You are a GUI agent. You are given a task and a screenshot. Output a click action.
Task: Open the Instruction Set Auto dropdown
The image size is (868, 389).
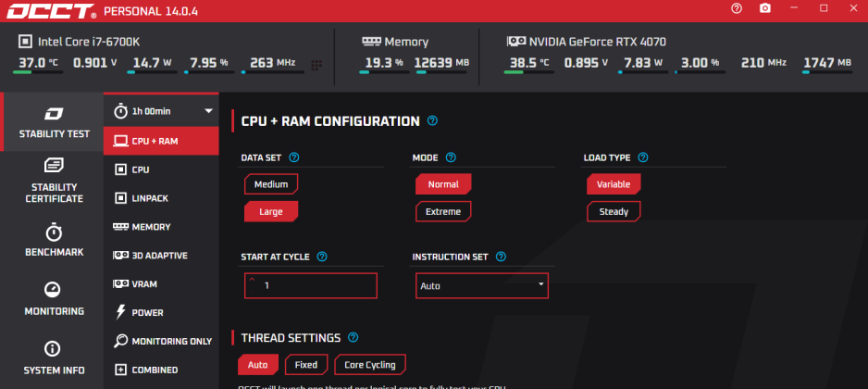pyautogui.click(x=482, y=286)
